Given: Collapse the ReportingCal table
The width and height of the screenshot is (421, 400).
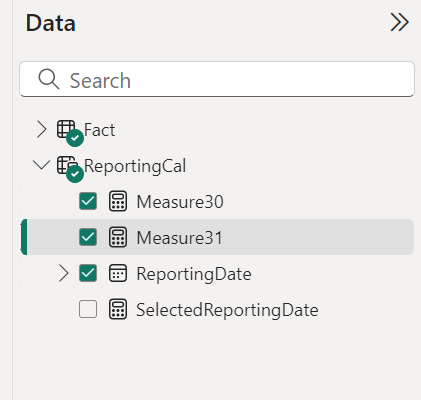Looking at the screenshot, I should coord(42,165).
